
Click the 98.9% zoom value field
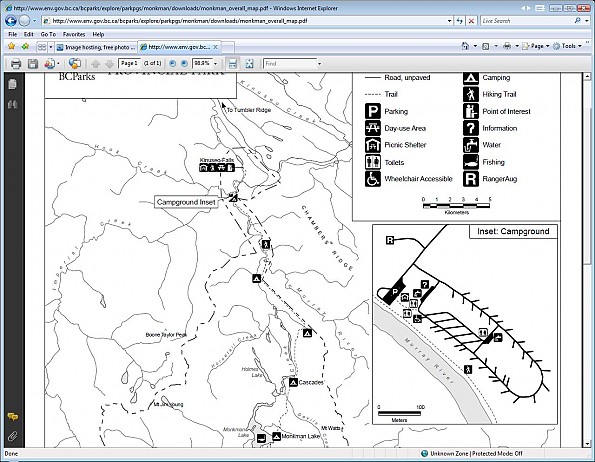coord(202,63)
